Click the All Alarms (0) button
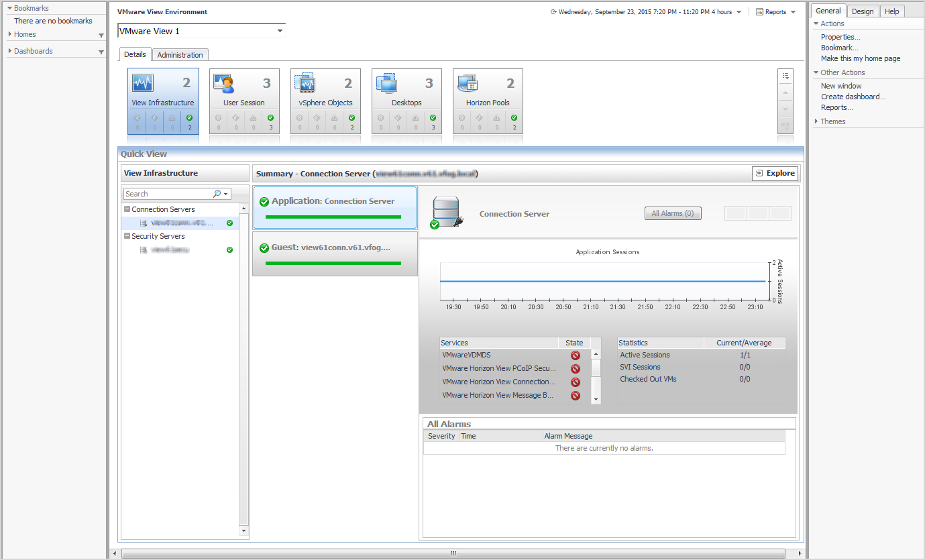 [672, 213]
